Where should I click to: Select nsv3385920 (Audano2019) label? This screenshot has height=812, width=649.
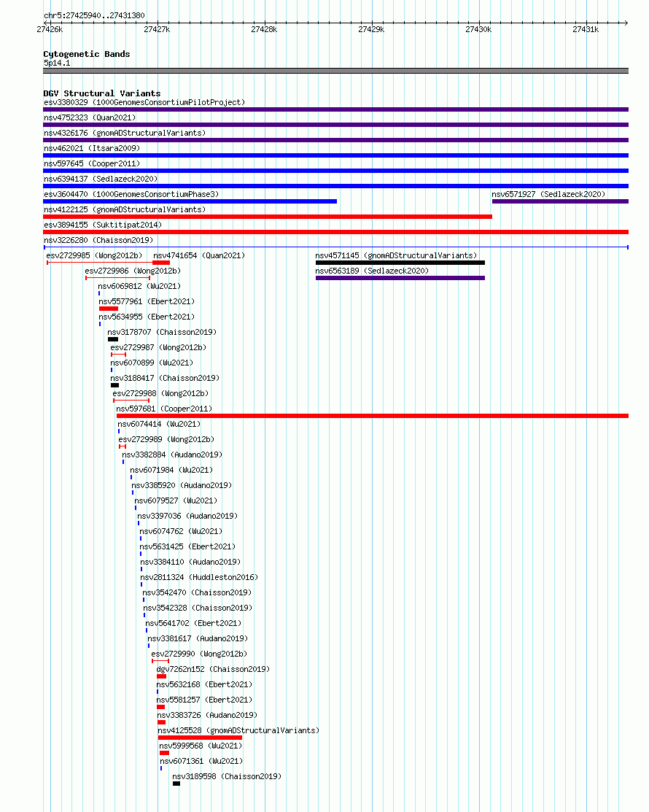(182, 485)
